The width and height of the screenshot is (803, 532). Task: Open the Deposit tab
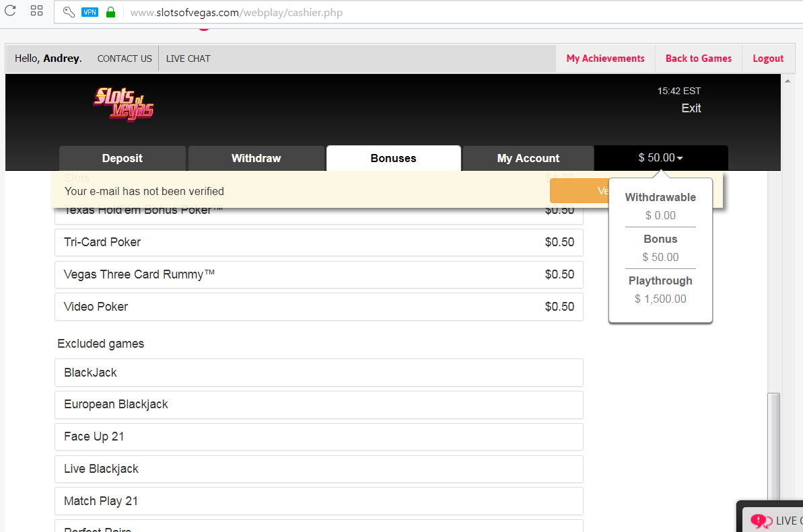[x=123, y=158]
